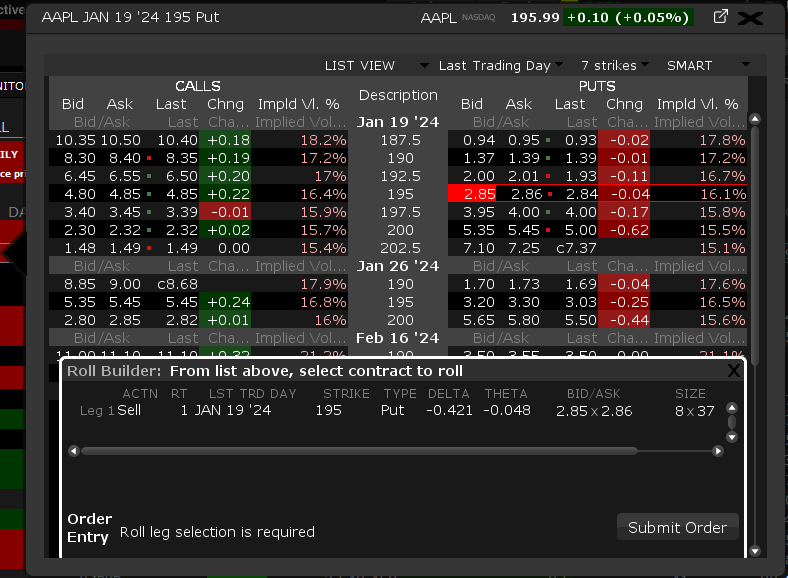788x578 pixels.
Task: Click call last 6.50 for strike 192.5
Action: [182, 176]
